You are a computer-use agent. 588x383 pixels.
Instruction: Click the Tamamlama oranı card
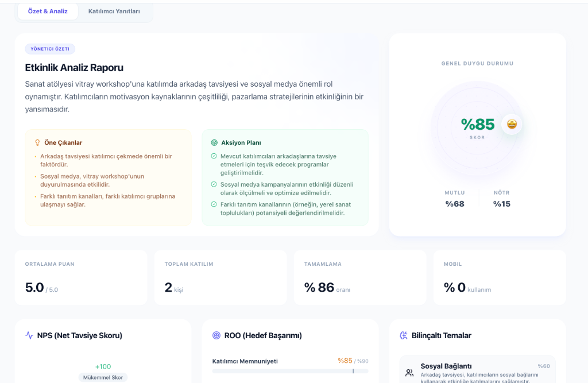pyautogui.click(x=360, y=277)
